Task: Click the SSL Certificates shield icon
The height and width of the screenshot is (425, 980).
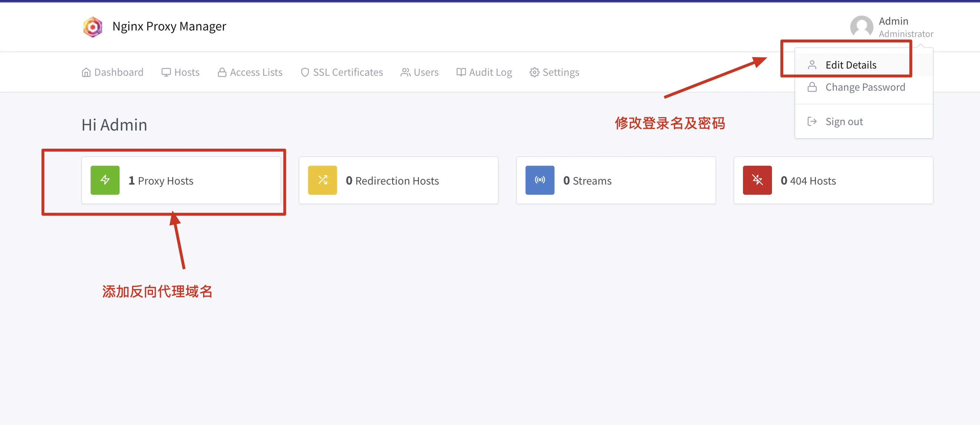Action: coord(305,72)
